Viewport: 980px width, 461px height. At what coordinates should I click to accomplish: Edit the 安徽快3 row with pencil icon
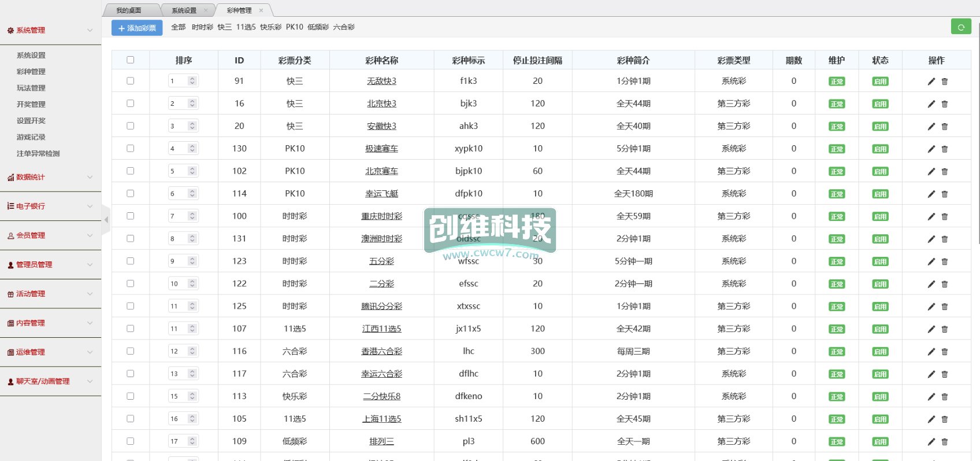(931, 127)
